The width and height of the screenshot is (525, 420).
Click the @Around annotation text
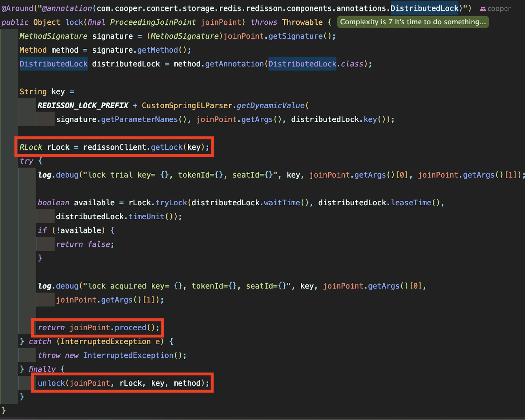pyautogui.click(x=17, y=8)
